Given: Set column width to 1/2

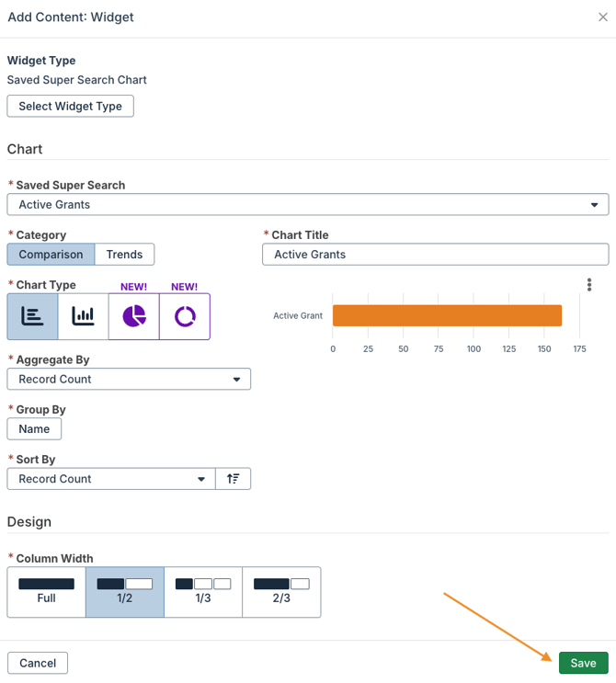Looking at the screenshot, I should pyautogui.click(x=125, y=591).
